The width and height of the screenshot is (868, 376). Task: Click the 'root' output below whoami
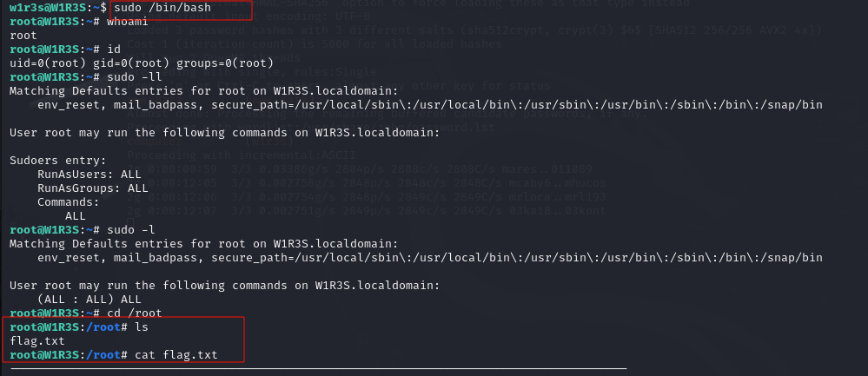click(x=23, y=36)
